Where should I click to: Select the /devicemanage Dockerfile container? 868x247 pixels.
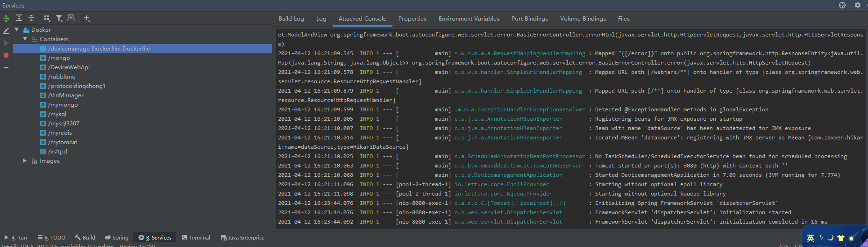[x=142, y=48]
